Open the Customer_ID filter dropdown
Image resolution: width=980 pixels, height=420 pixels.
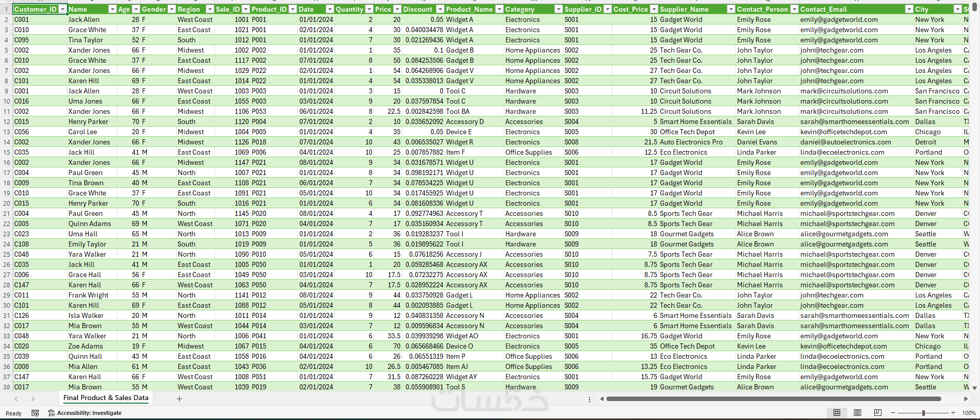(62, 9)
